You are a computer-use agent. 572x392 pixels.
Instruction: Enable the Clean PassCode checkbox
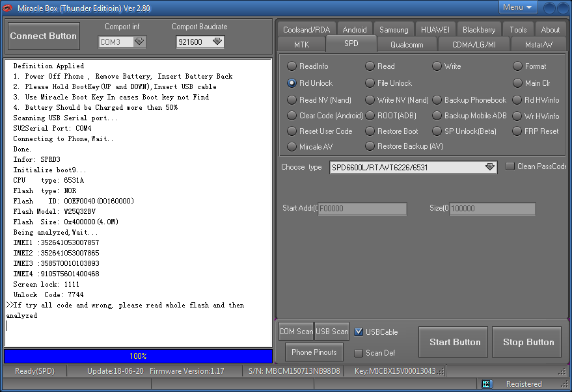pyautogui.click(x=510, y=166)
